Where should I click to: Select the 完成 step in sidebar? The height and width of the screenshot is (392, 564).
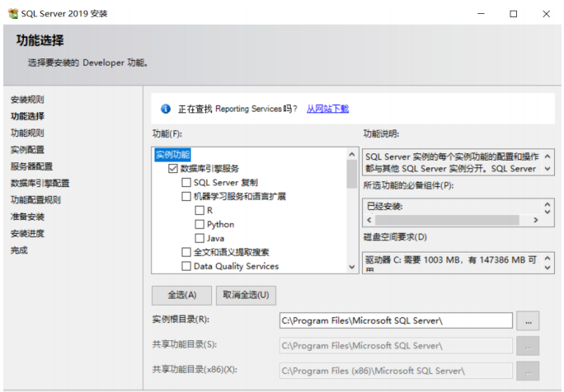19,250
